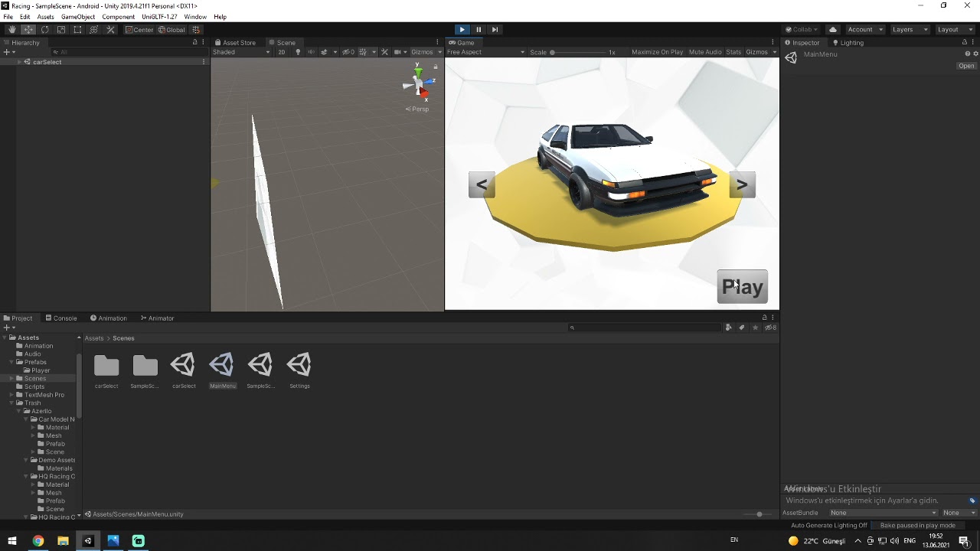This screenshot has height=551, width=980.
Task: Select the Rect Transform tool
Action: (x=77, y=29)
